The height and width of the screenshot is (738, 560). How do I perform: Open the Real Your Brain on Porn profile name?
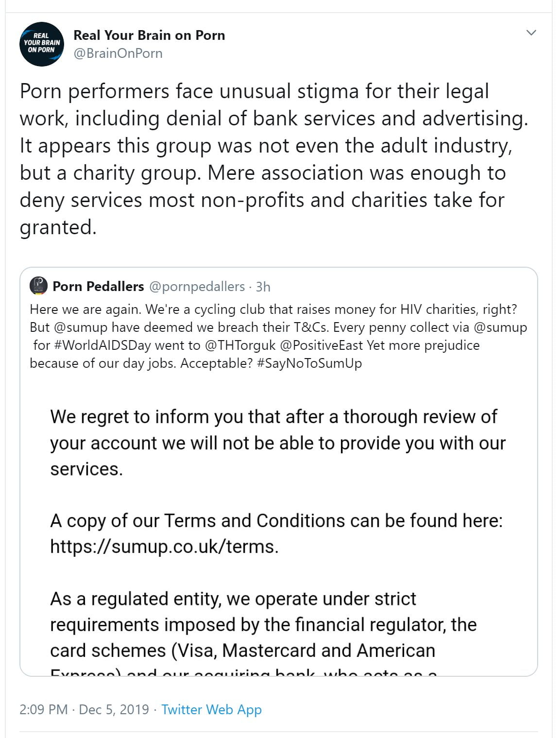(149, 35)
